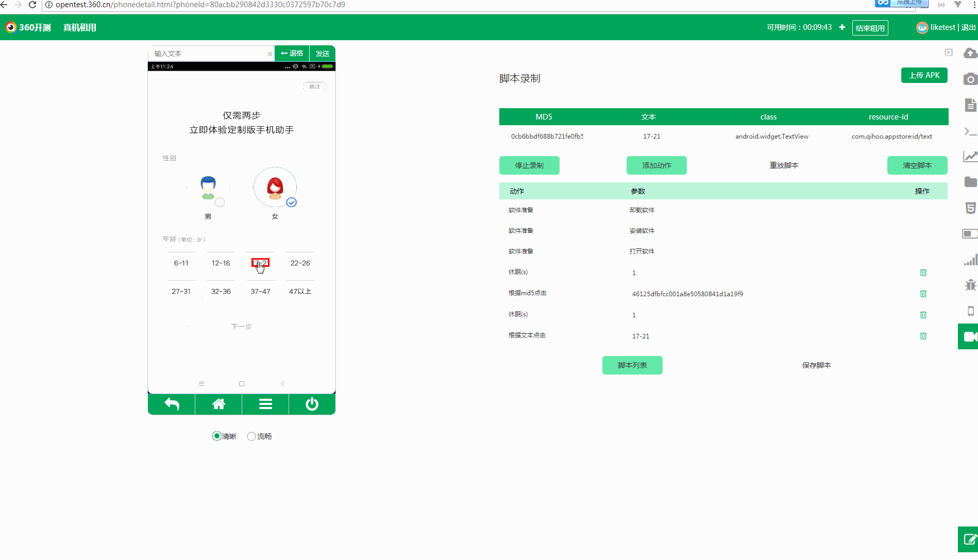Image resolution: width=978 pixels, height=560 pixels.
Task: Click 重放脚本
Action: pos(784,165)
